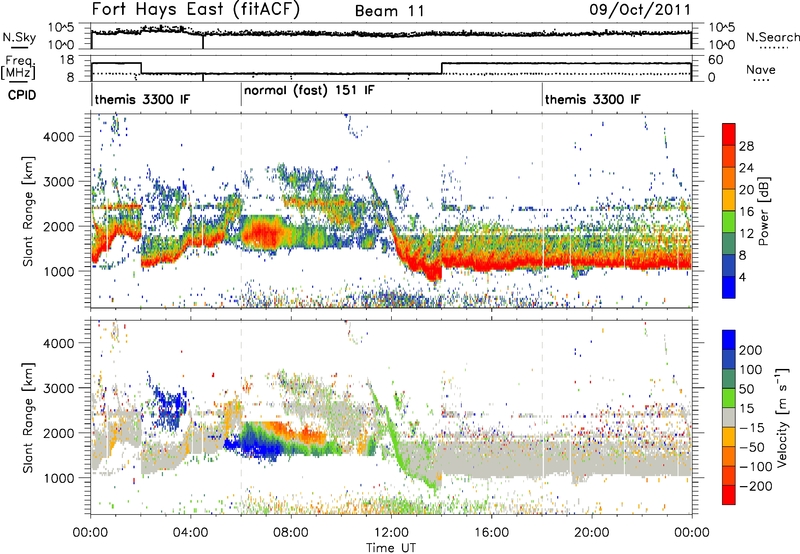This screenshot has height=554, width=800.
Task: Click the 'Freq. [MHz]' axis label
Action: point(18,67)
